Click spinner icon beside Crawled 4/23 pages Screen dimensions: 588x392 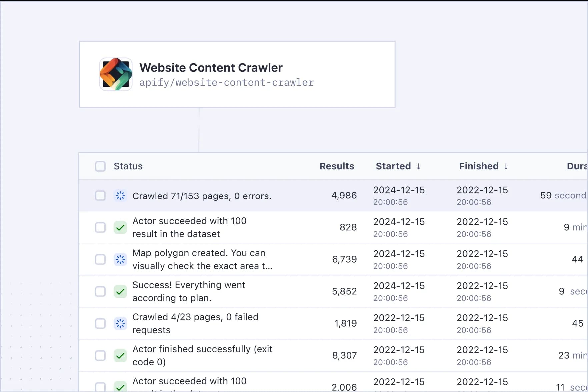[x=120, y=323]
